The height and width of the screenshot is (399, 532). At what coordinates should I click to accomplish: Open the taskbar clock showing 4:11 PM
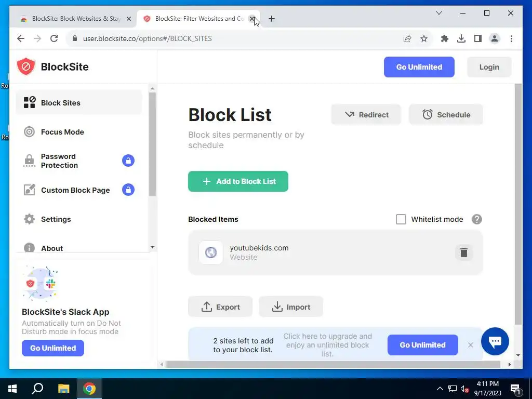(487, 389)
